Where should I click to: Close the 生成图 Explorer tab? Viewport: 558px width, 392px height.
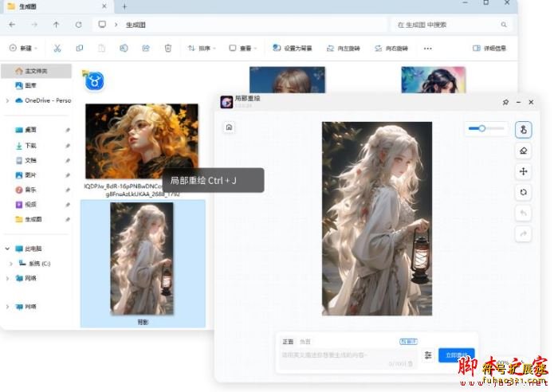pos(104,6)
